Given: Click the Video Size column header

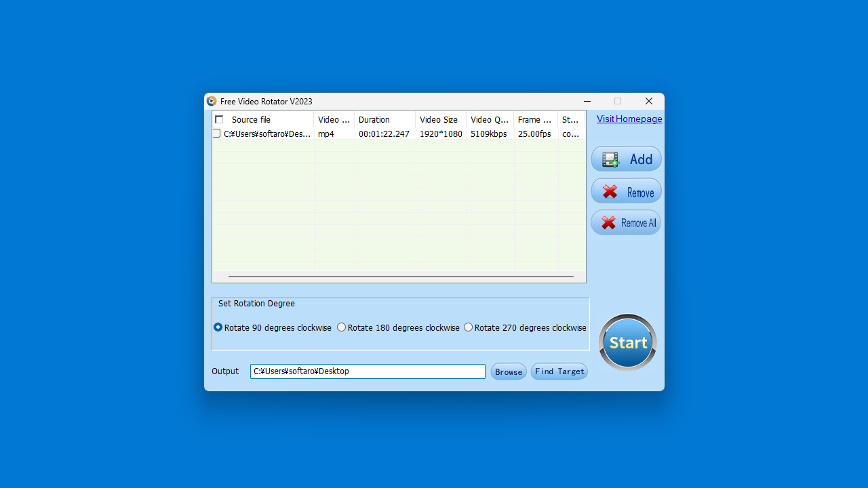Looking at the screenshot, I should (441, 119).
